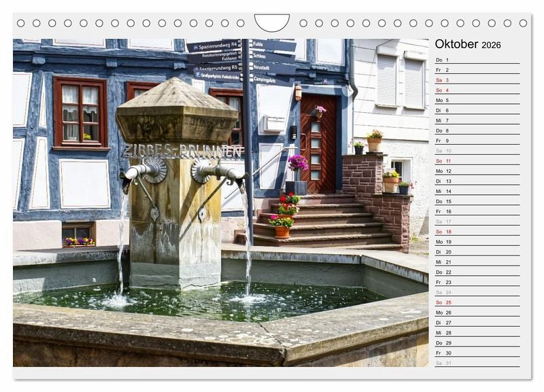The height and width of the screenshot is (392, 544).
Task: Click the red So 4 date row
Action: [x=477, y=90]
